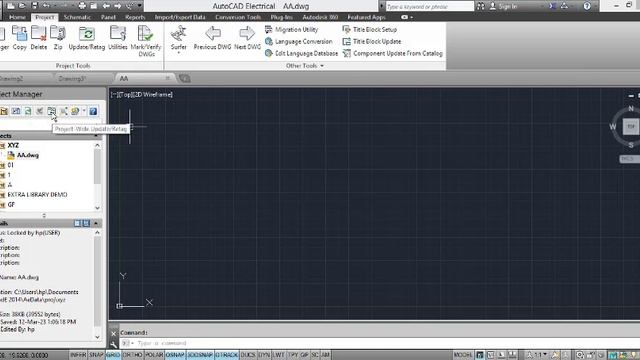Open the Surfer dropdown arrow
Screen dimensions: 640x360
(x=178, y=53)
